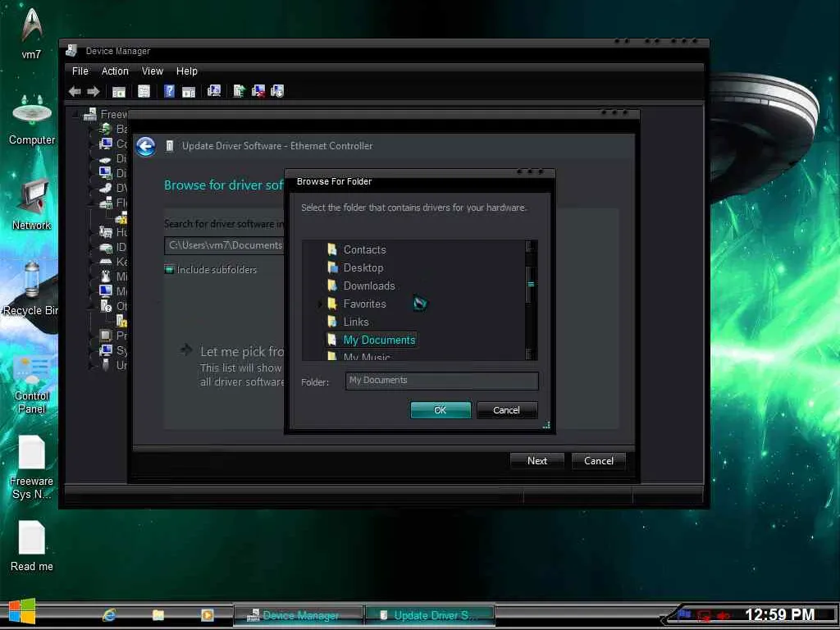Image resolution: width=840 pixels, height=630 pixels.
Task: Click the volume speaker tray icon
Action: [x=724, y=616]
